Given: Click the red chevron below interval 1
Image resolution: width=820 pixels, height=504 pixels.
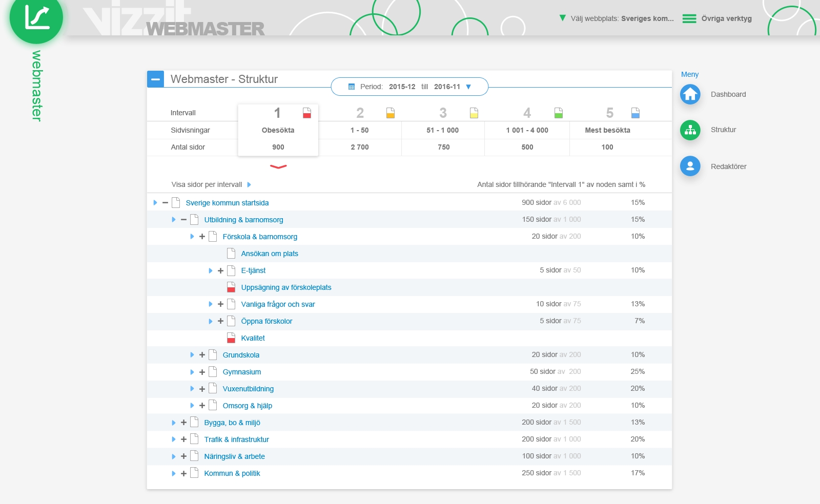Looking at the screenshot, I should tap(278, 166).
